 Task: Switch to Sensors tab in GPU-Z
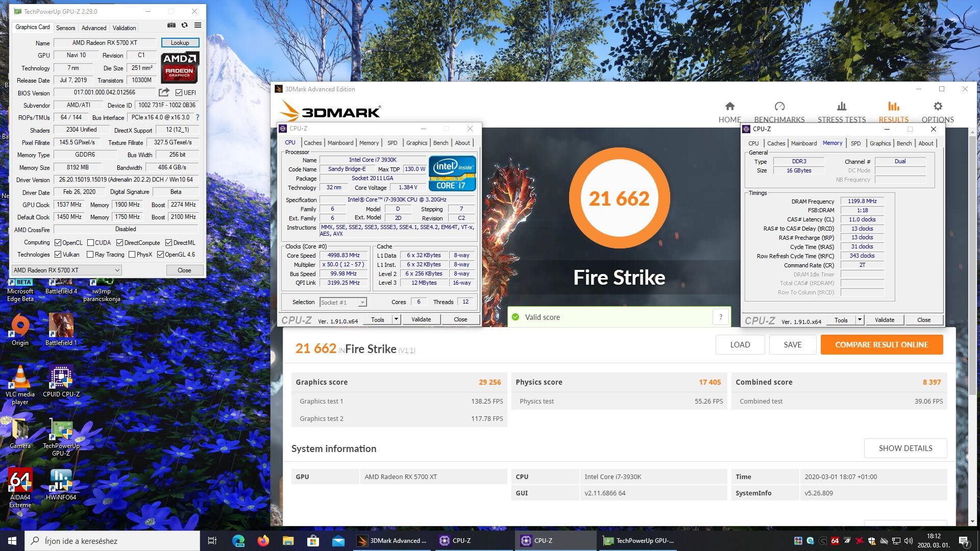pyautogui.click(x=65, y=28)
